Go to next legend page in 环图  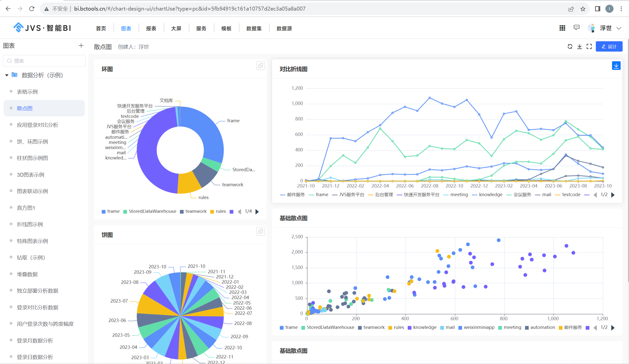[257, 212]
